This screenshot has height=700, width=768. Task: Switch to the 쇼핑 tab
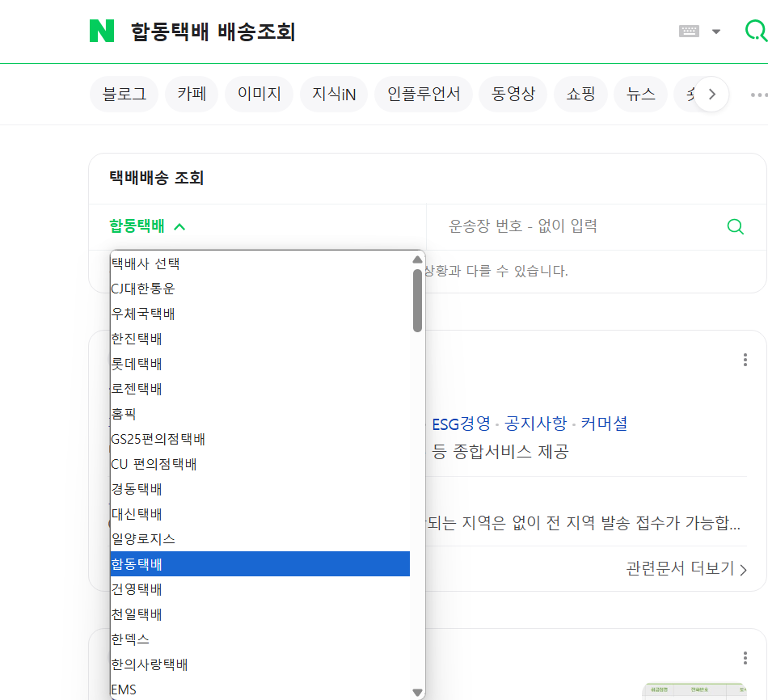click(x=580, y=94)
